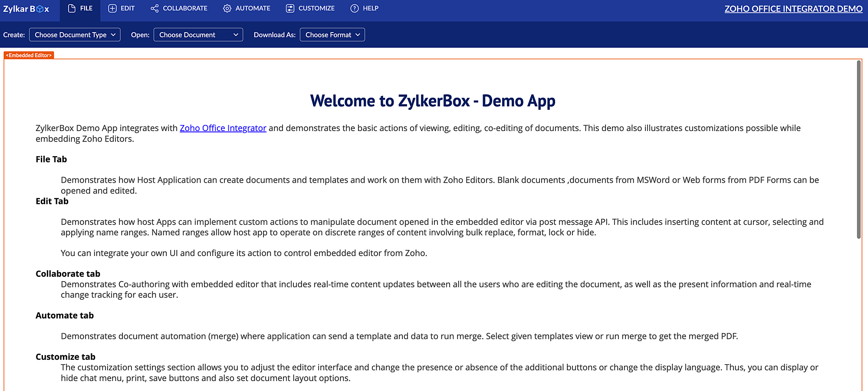Click the plus-box icon beside EDIT
Screen dimensions: 868x391
click(112, 8)
